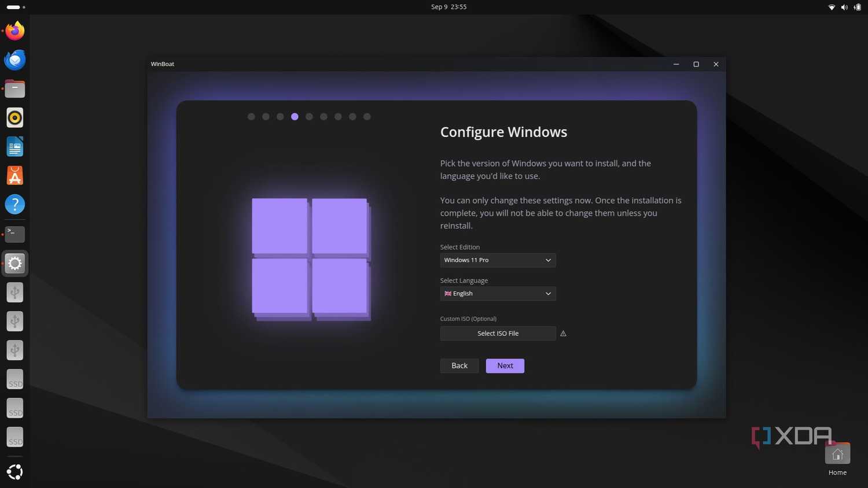This screenshot has width=868, height=488.
Task: Launch Thunderbird mail from the dock
Action: click(15, 60)
